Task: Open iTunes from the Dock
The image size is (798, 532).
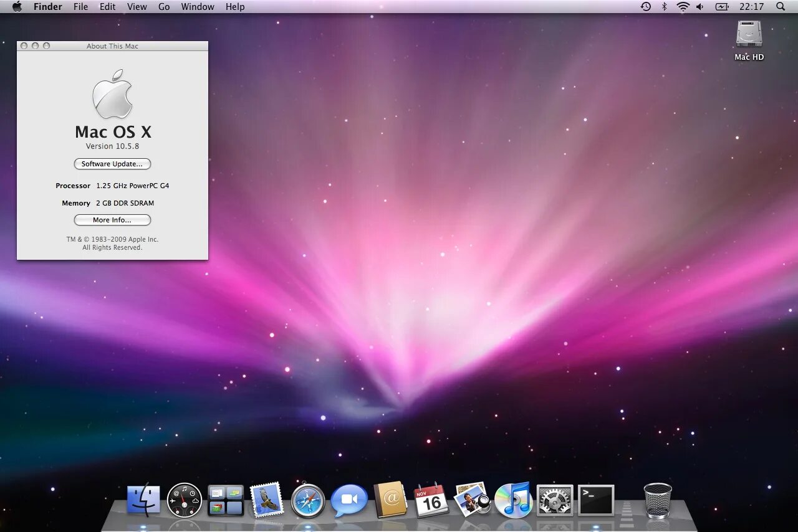Action: coord(513,500)
